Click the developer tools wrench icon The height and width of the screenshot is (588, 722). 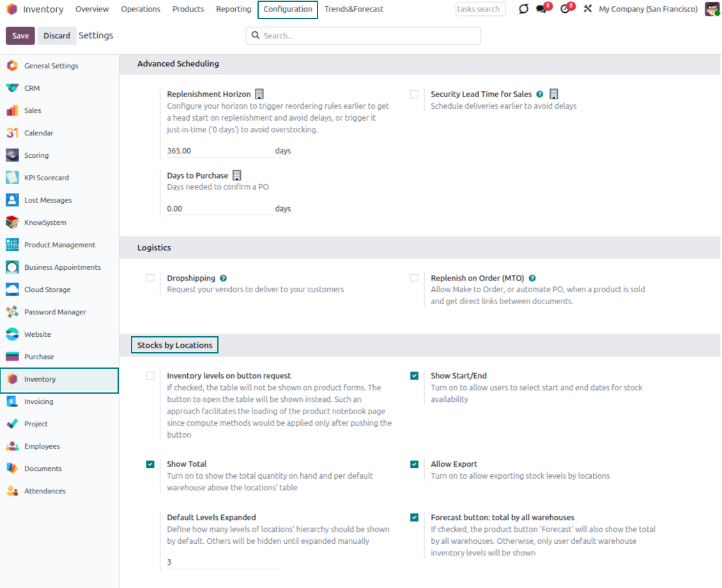pyautogui.click(x=587, y=10)
